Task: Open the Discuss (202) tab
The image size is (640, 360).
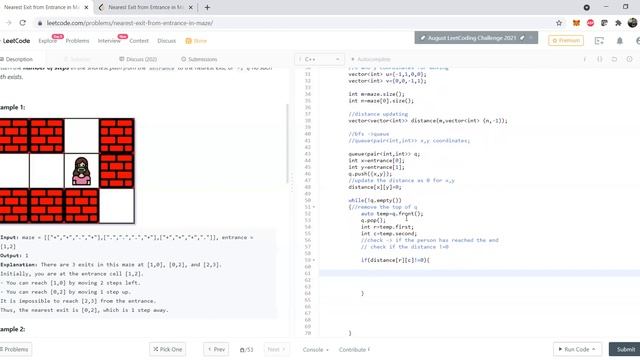Action: 138,59
